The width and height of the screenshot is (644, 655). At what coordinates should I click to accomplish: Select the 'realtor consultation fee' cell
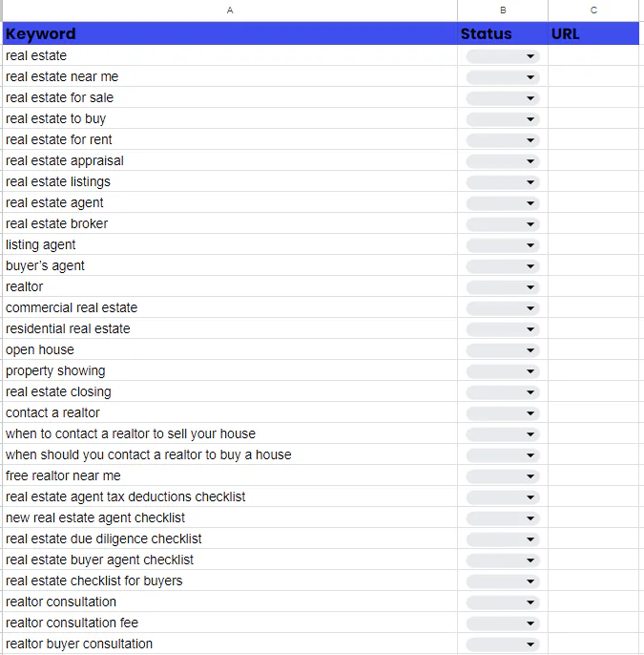pos(230,623)
